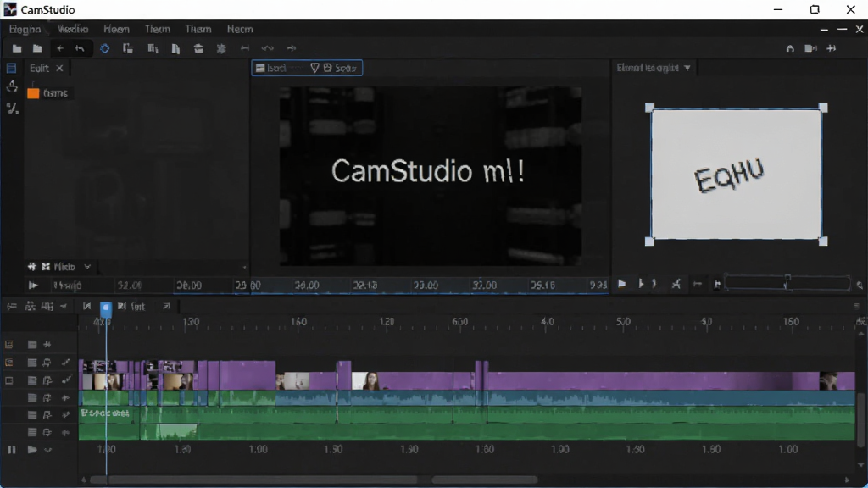Click the flag-shaped icon beside the pause button
This screenshot has height=488, width=868.
(32, 450)
